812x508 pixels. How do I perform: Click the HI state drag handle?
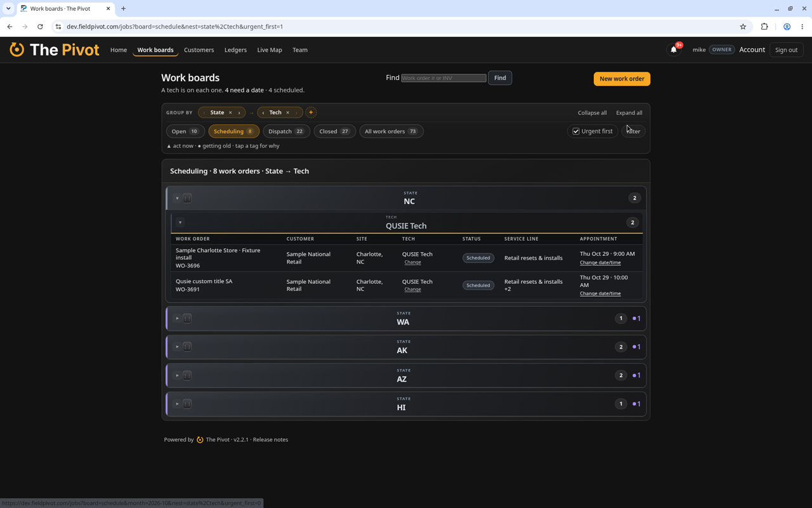click(x=187, y=404)
